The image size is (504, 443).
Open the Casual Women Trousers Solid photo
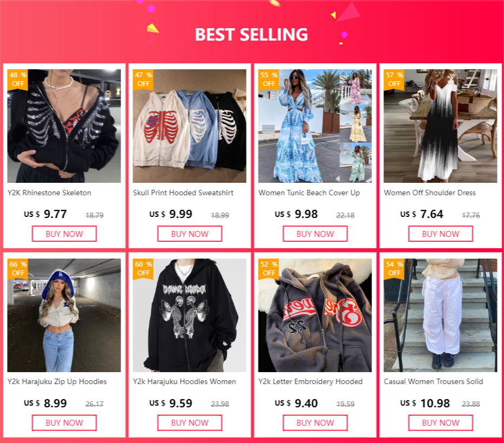(440, 315)
